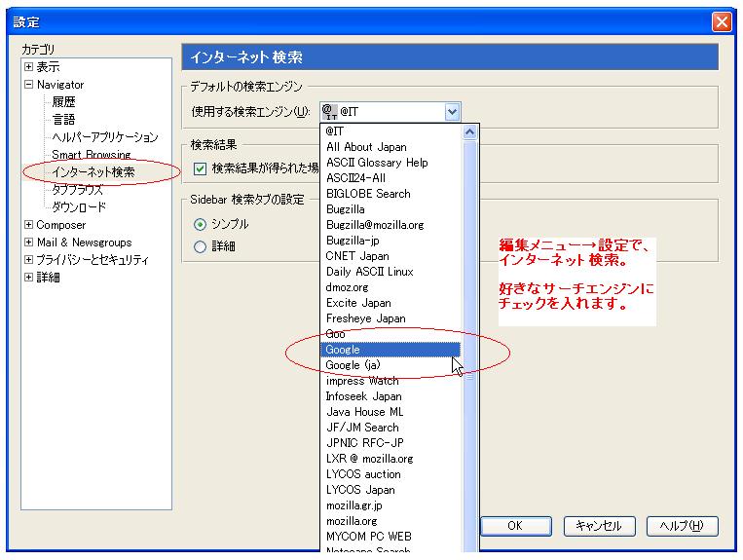Pick dmoz.org search engine
Viewport: 743px width, 560px height.
tap(390, 287)
